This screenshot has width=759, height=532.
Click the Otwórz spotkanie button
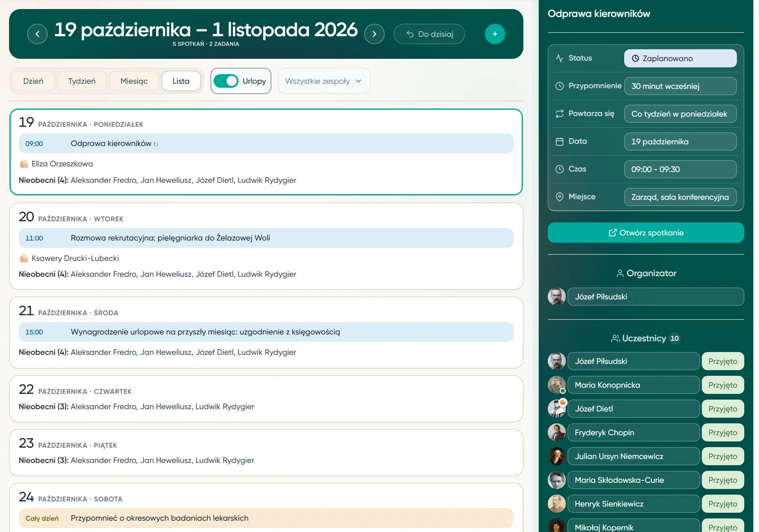[x=646, y=233]
